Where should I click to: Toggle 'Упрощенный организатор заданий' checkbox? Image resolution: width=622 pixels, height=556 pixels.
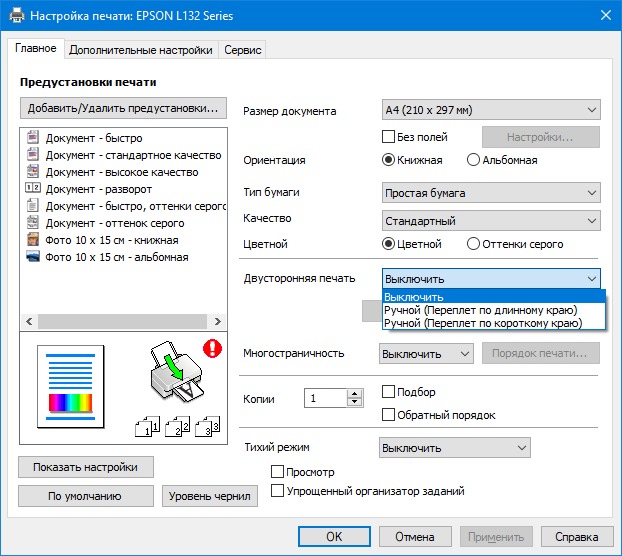click(277, 491)
